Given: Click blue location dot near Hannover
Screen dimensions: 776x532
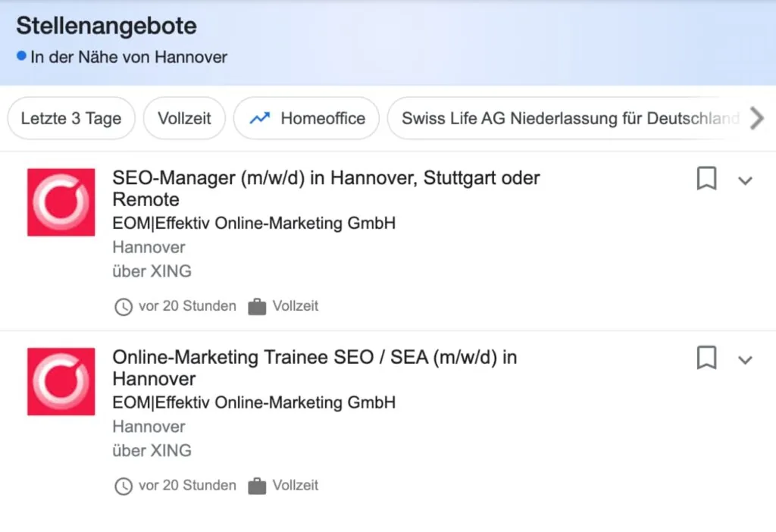Looking at the screenshot, I should [x=21, y=55].
